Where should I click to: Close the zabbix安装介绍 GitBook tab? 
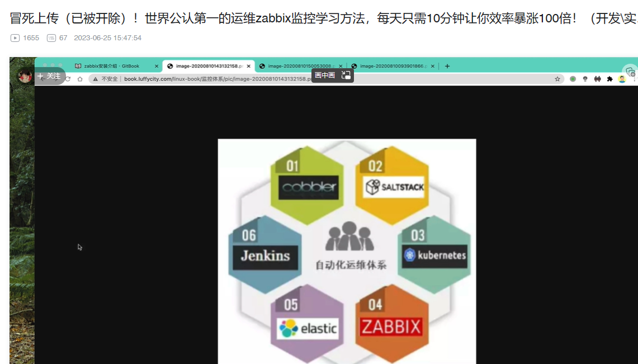pyautogui.click(x=157, y=66)
